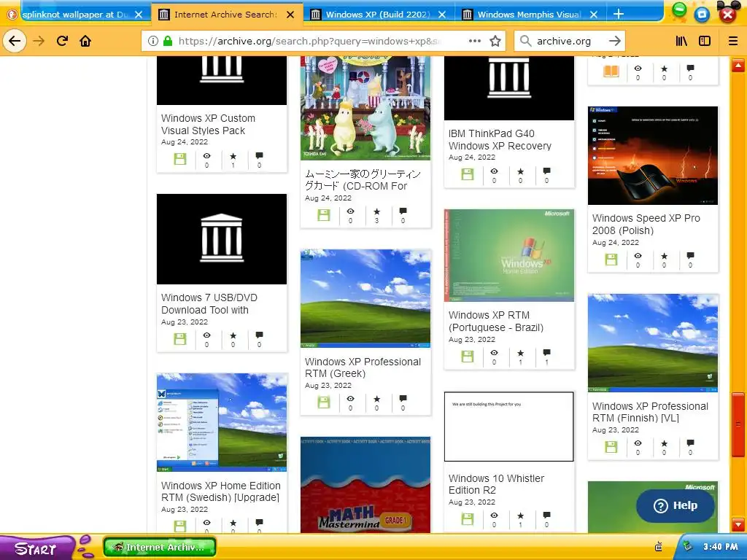Open Windows 10 Whistler Edition R2 title
Viewport: 747px width, 560px height.
pyautogui.click(x=496, y=484)
